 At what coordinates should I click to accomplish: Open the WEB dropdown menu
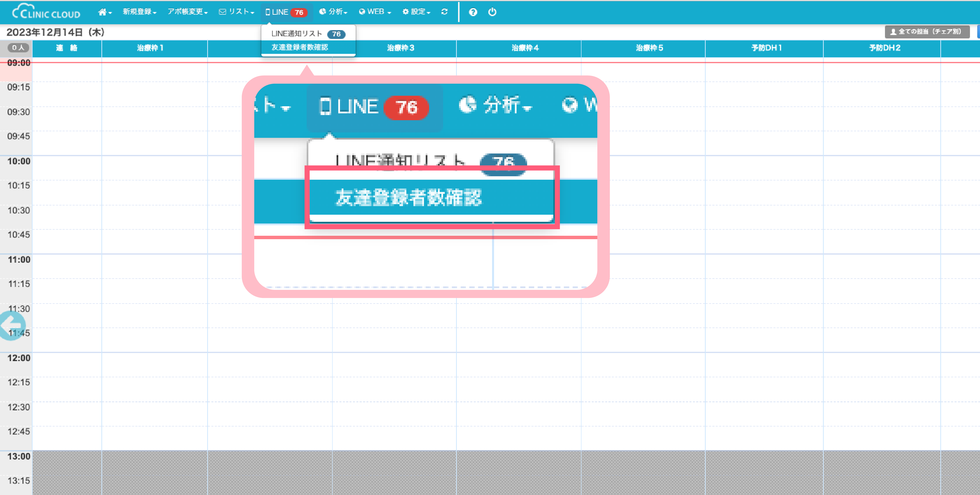coord(375,12)
